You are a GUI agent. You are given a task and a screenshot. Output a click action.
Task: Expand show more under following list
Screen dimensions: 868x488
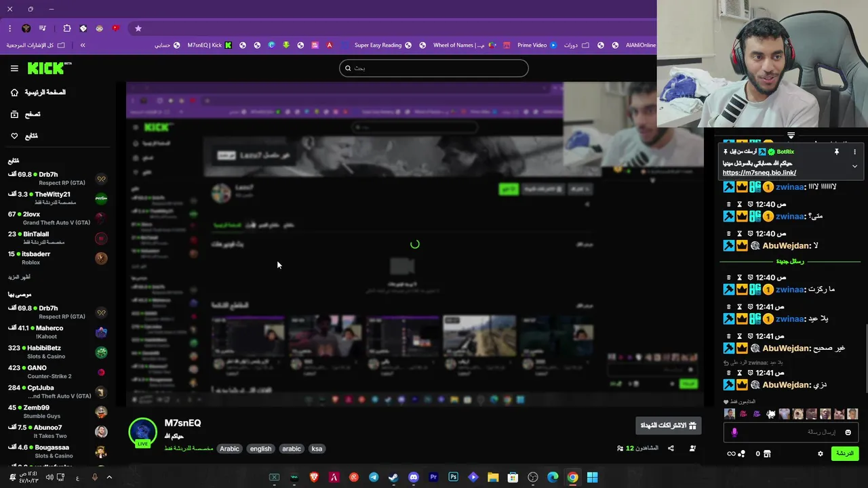19,277
